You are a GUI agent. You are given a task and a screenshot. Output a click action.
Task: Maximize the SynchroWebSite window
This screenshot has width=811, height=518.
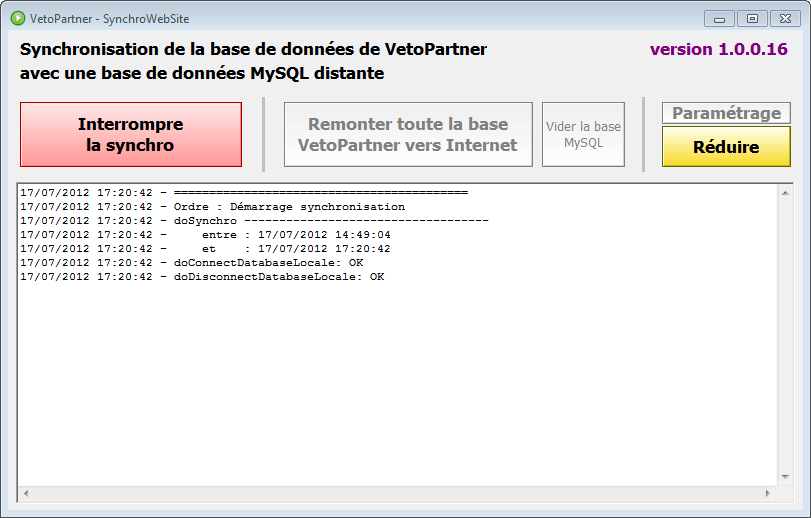coord(752,18)
